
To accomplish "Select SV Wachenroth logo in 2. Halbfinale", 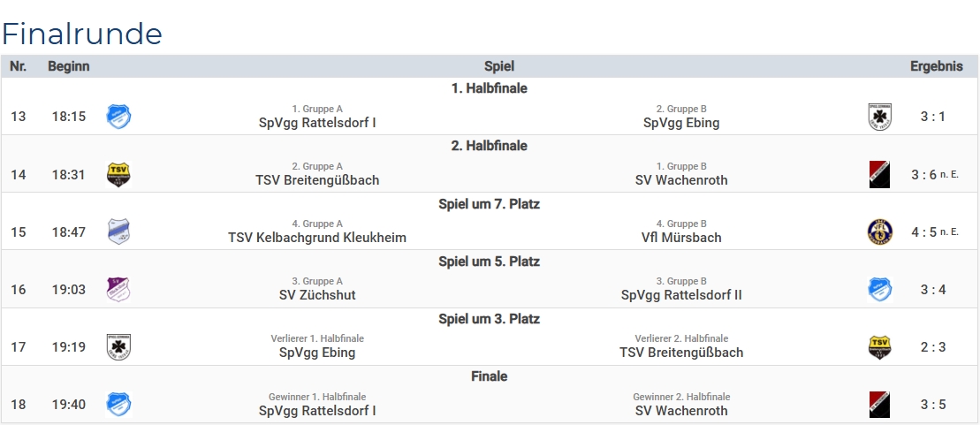I will click(879, 174).
